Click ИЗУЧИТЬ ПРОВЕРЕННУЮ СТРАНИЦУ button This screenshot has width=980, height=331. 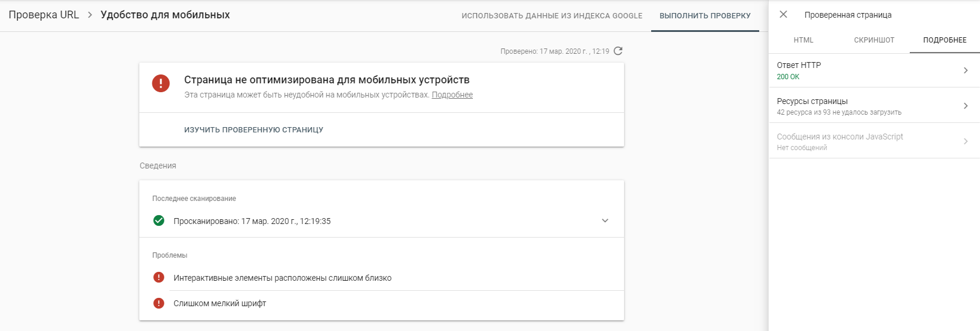coord(254,129)
